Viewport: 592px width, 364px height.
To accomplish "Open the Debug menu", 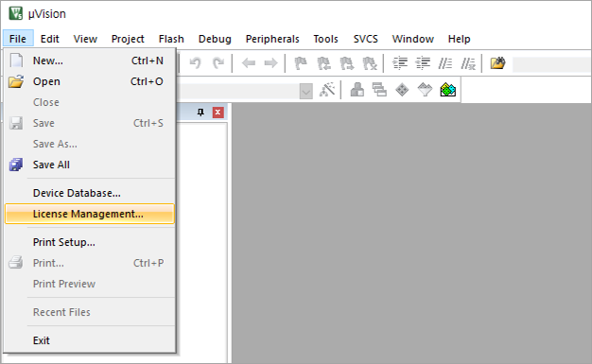I will click(215, 39).
